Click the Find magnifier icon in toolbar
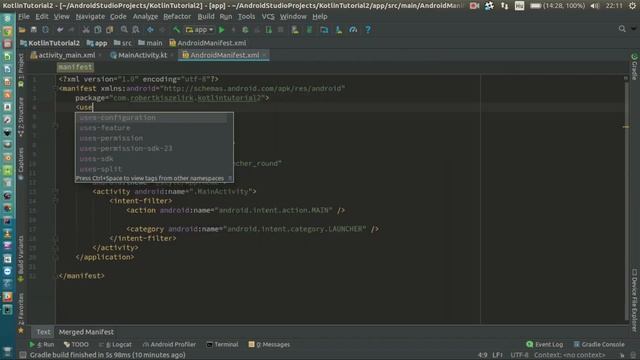 (124, 30)
